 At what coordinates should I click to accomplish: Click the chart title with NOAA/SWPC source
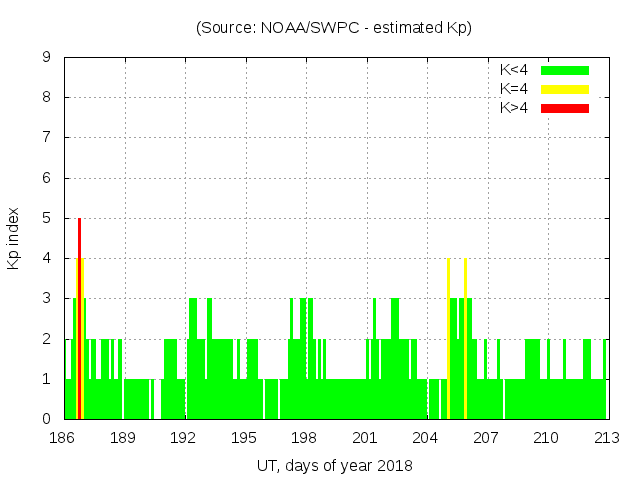334,28
